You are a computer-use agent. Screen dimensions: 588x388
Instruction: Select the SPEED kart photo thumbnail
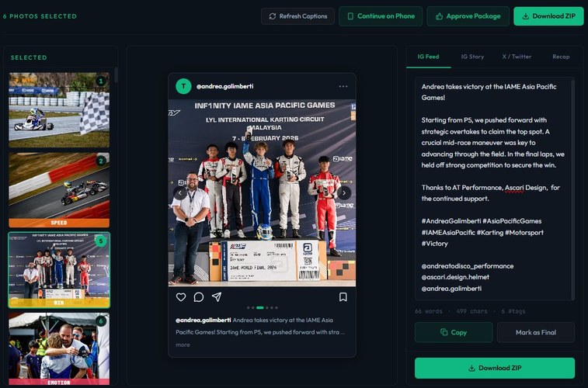click(59, 190)
